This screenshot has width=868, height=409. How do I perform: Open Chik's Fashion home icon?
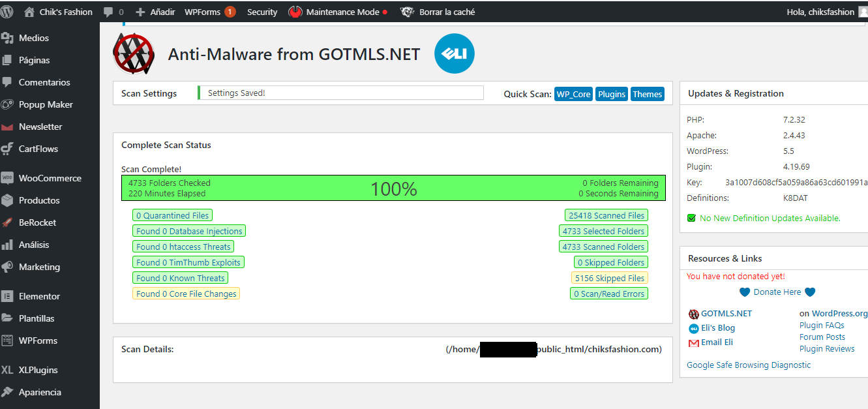click(29, 12)
